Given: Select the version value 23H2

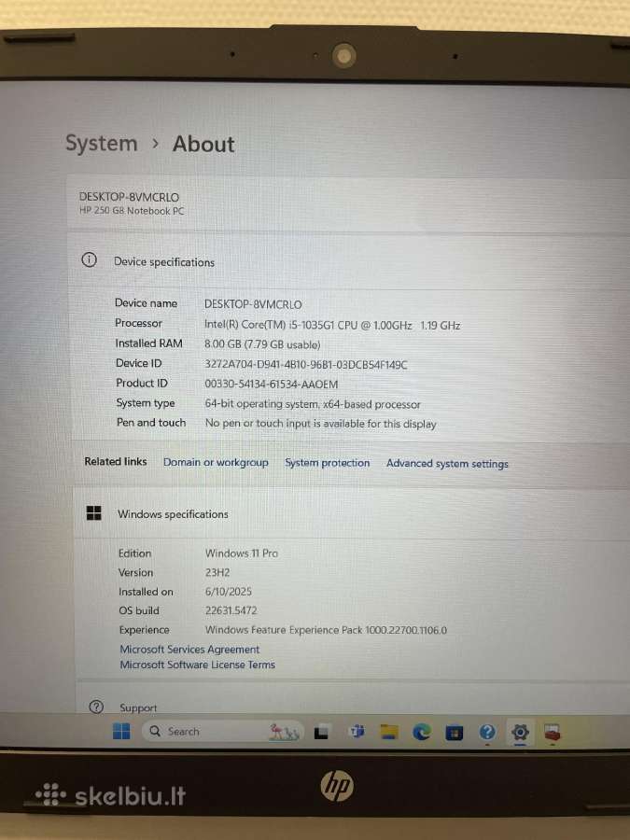Looking at the screenshot, I should [x=217, y=573].
